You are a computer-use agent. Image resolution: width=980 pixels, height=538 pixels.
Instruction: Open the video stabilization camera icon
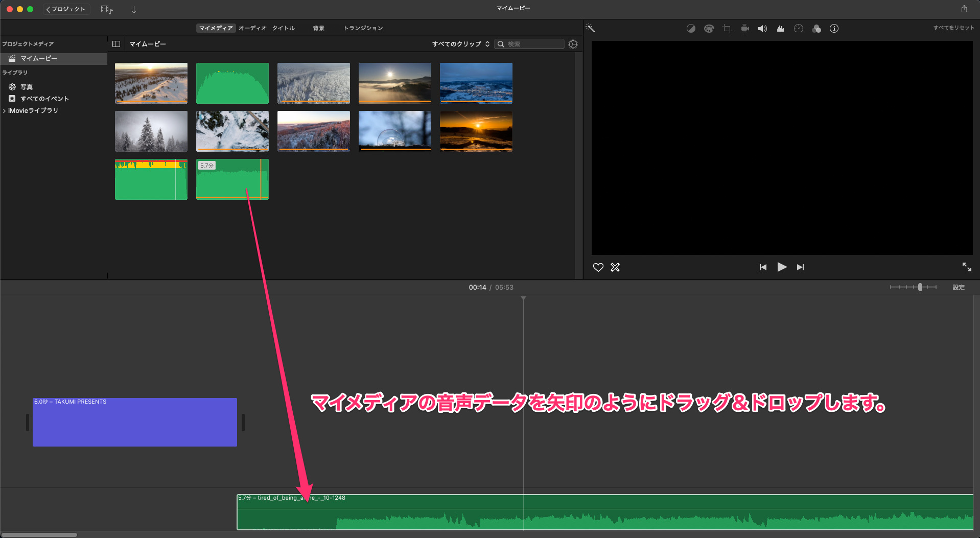point(745,29)
